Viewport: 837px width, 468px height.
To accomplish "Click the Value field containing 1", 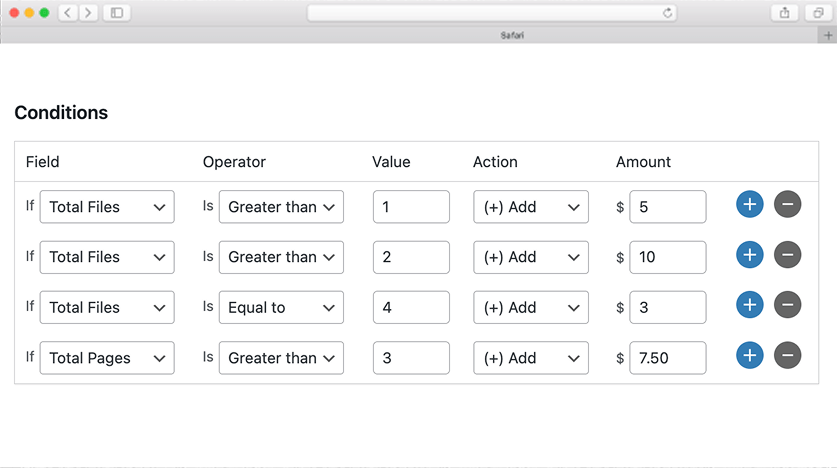I will coord(411,207).
